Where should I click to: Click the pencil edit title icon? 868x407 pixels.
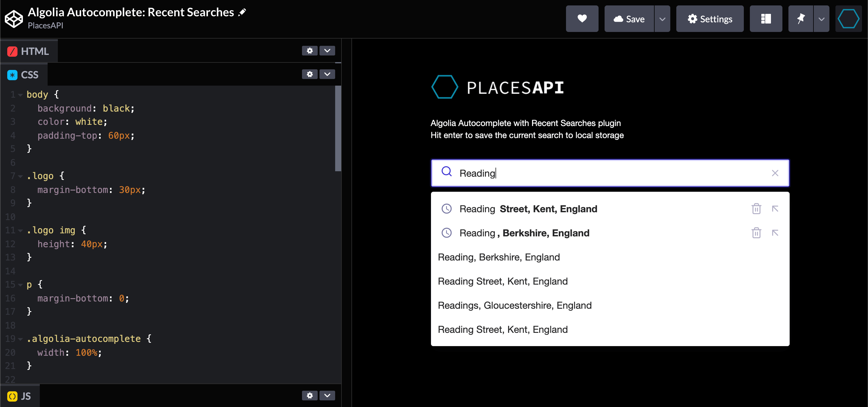click(x=242, y=12)
